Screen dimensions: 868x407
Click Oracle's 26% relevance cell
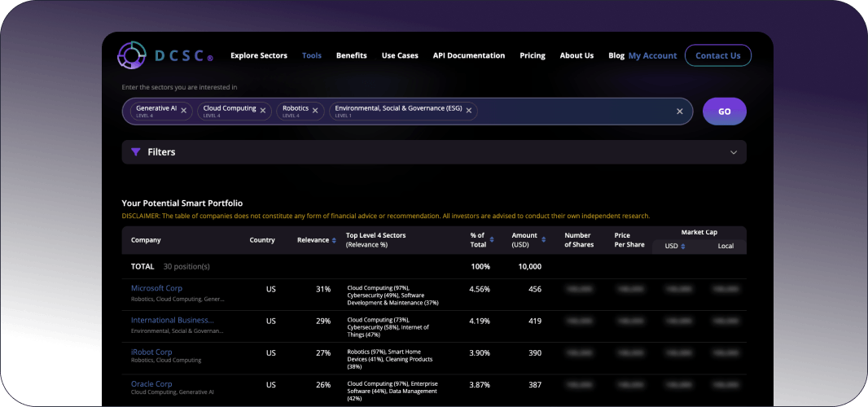pos(324,385)
